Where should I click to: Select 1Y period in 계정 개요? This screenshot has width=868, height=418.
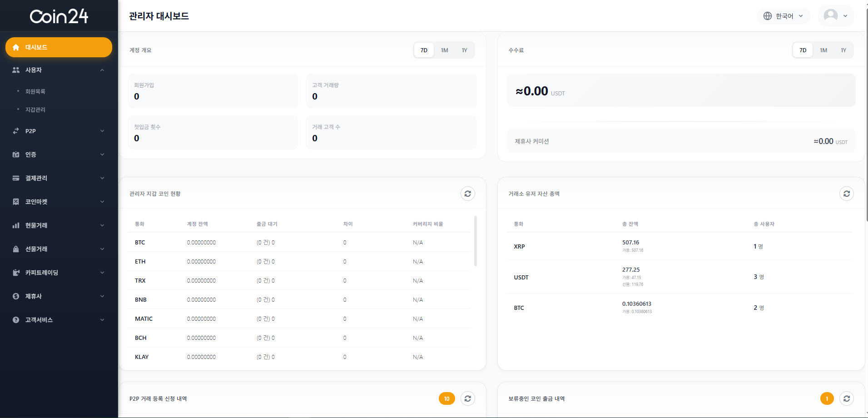(x=464, y=50)
